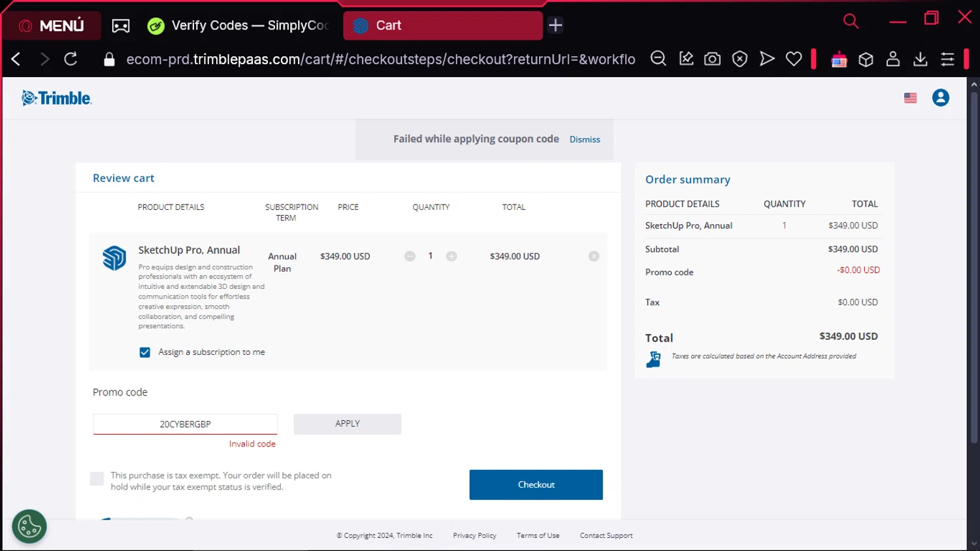This screenshot has width=980, height=551.
Task: Reload the page
Action: pyautogui.click(x=71, y=59)
